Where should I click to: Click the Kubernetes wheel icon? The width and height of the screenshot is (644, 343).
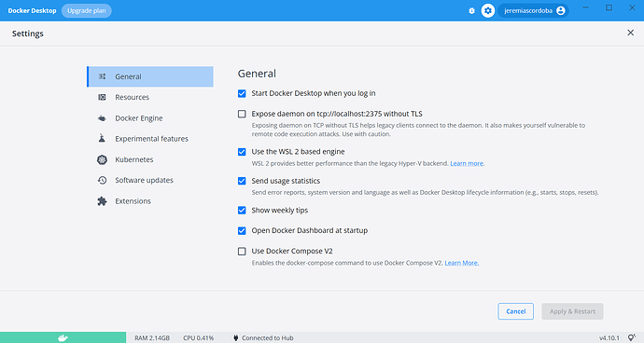tap(102, 159)
